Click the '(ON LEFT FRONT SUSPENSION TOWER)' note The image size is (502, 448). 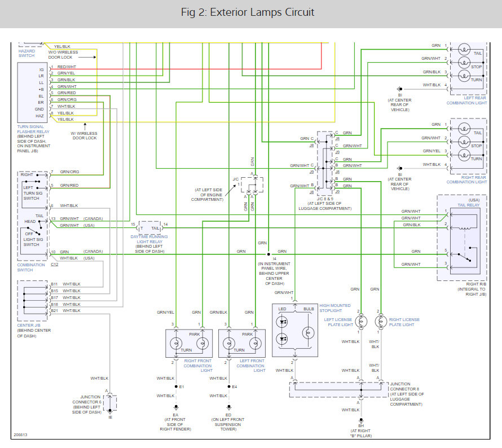[x=228, y=424]
